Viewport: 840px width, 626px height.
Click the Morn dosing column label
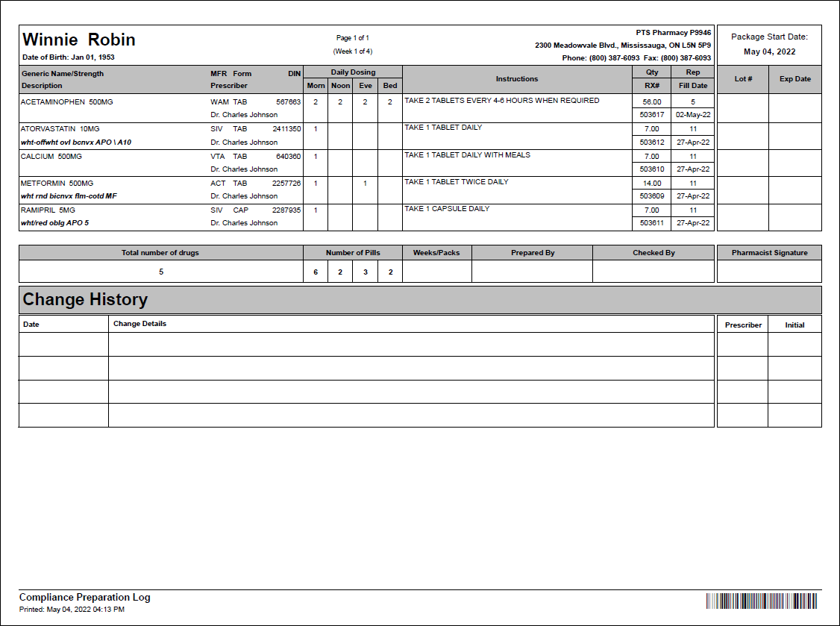coord(317,85)
